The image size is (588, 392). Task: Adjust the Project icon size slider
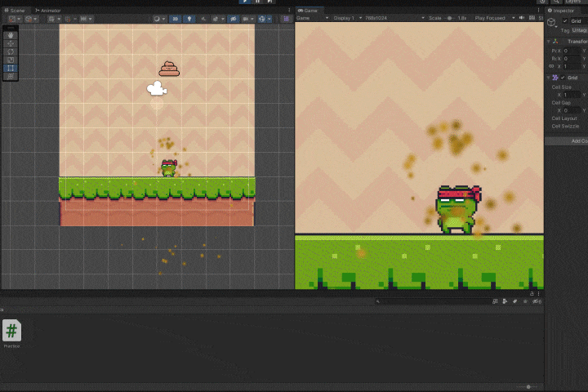tap(528, 387)
